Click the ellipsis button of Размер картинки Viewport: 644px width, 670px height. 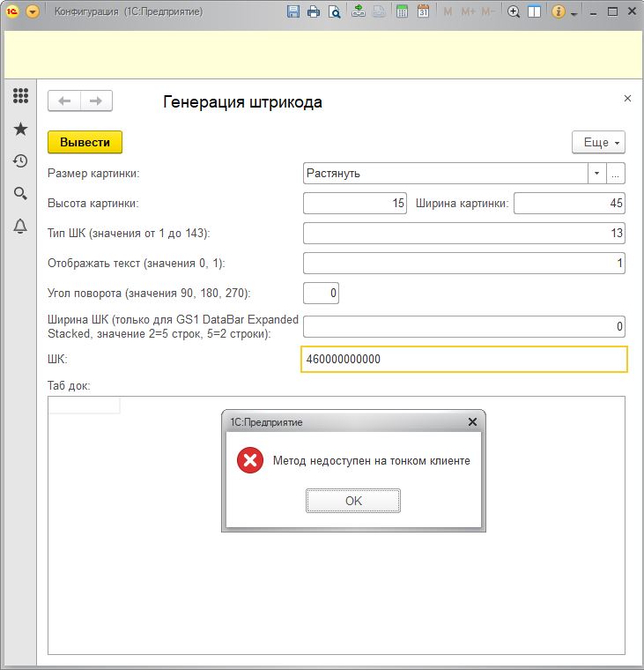coord(616,174)
